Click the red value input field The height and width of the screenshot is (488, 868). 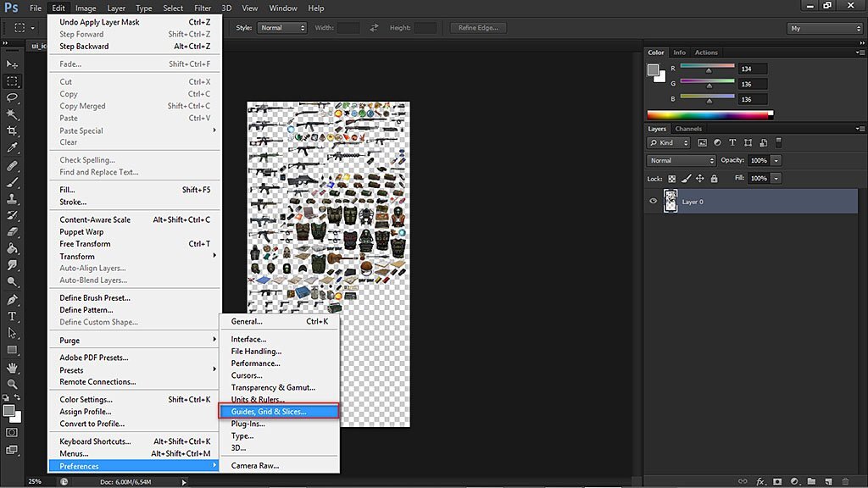pos(752,69)
